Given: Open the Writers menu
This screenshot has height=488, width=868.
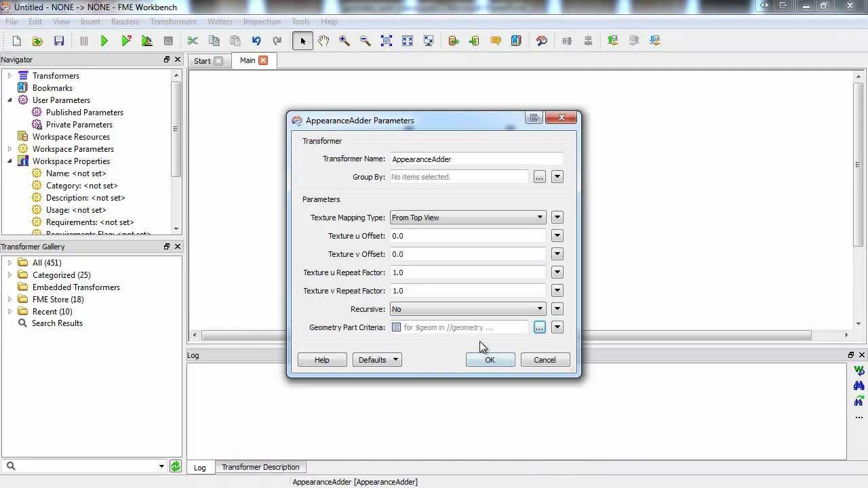Looking at the screenshot, I should click(x=219, y=22).
